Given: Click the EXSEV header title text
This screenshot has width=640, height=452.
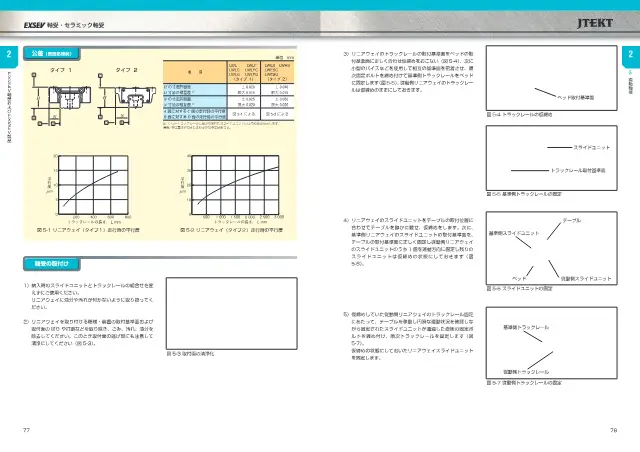Looking at the screenshot, I should click(64, 25).
